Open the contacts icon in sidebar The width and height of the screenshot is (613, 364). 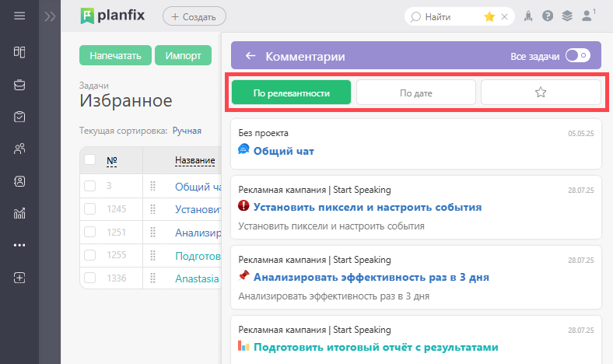click(x=19, y=181)
